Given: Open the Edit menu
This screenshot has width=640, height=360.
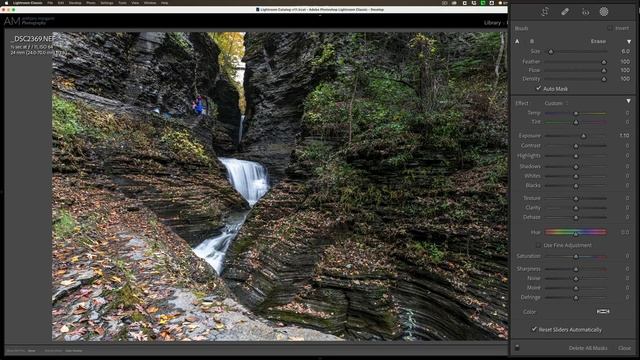Looking at the screenshot, I should 61,3.
